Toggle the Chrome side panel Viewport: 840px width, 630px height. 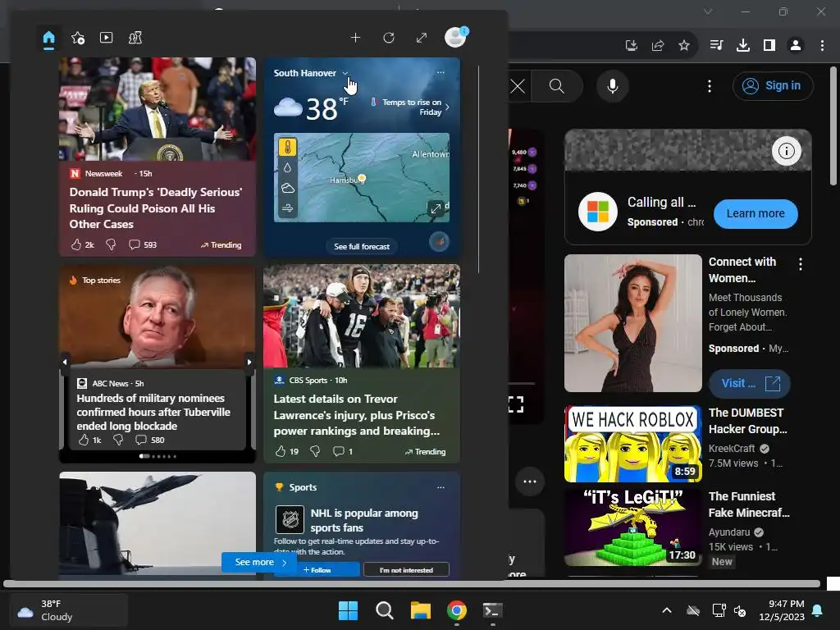click(x=769, y=46)
